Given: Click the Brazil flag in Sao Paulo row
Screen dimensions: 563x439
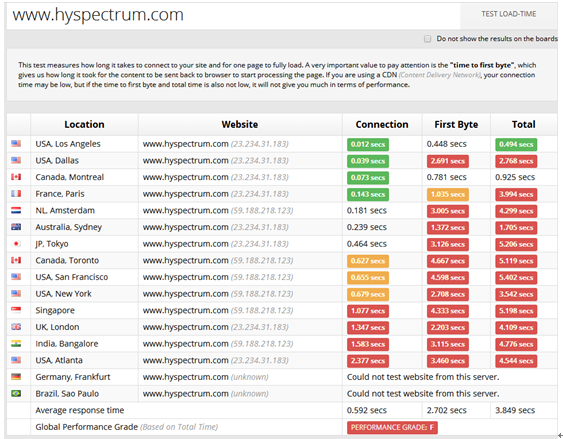Looking at the screenshot, I should (16, 393).
